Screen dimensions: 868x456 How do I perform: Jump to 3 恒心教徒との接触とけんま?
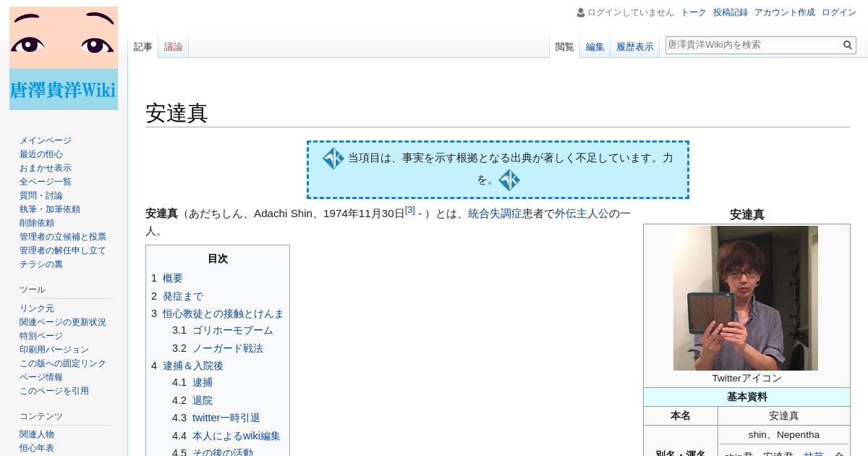point(218,313)
